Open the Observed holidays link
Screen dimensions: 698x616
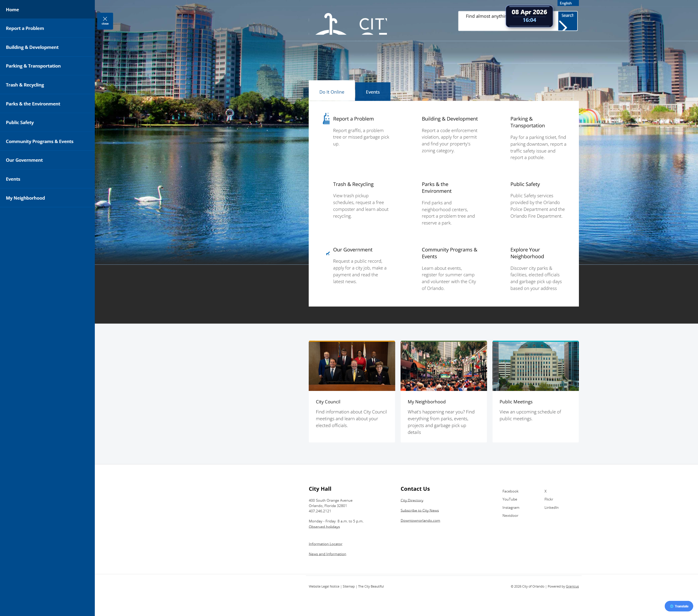point(324,527)
